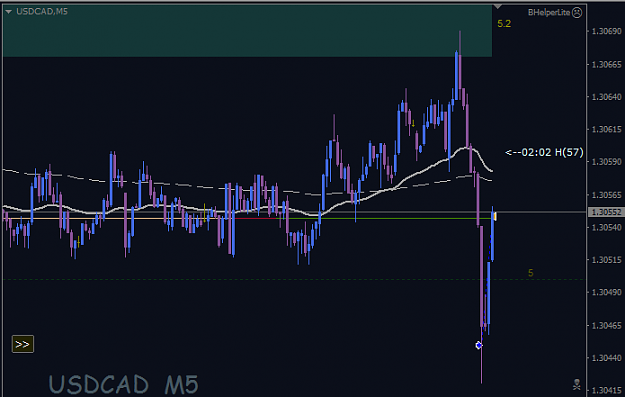
Task: Click the yellow 5 level label
Action: (531, 273)
